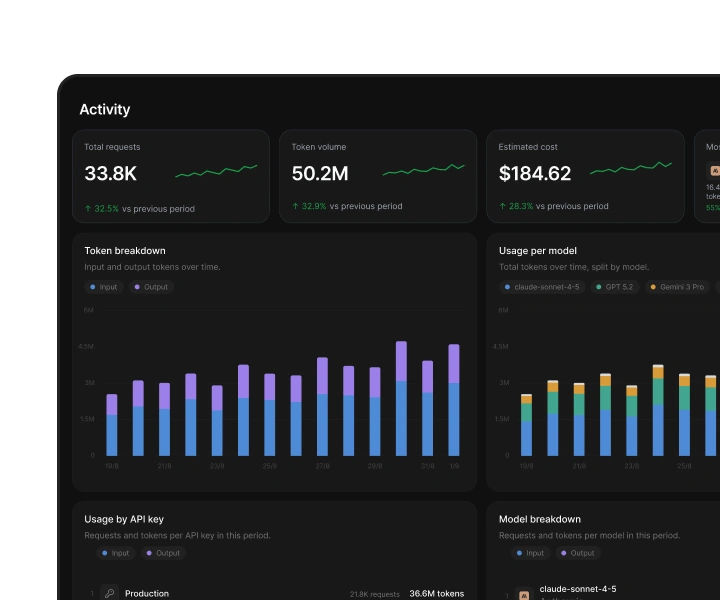Click the 1/9 bar in Token breakdown
Image resolution: width=720 pixels, height=600 pixels.
click(x=454, y=400)
